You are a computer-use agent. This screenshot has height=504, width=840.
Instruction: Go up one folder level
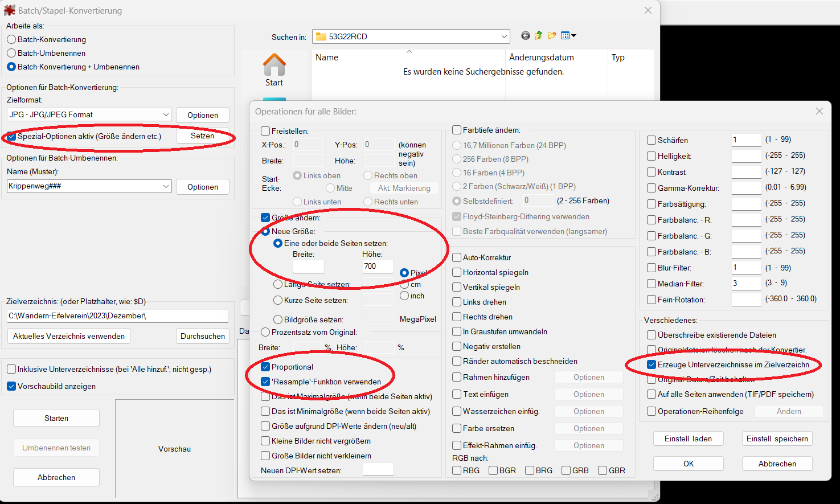(538, 36)
